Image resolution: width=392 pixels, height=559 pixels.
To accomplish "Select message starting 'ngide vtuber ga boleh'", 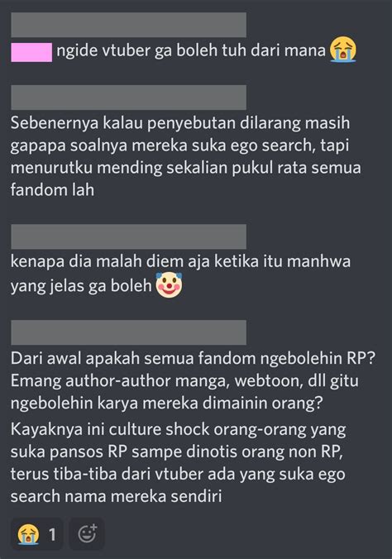I will pos(191,50).
